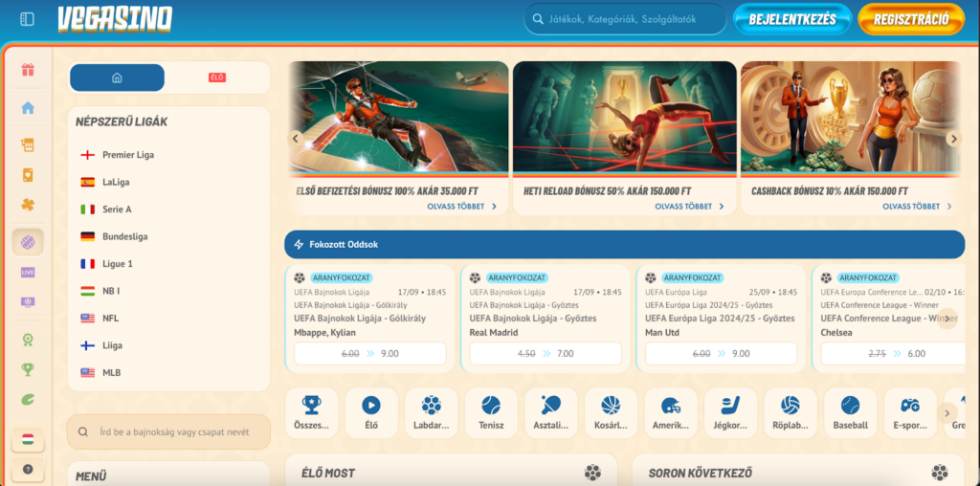
Task: Open the clover icon in the sidebar
Action: click(x=28, y=205)
